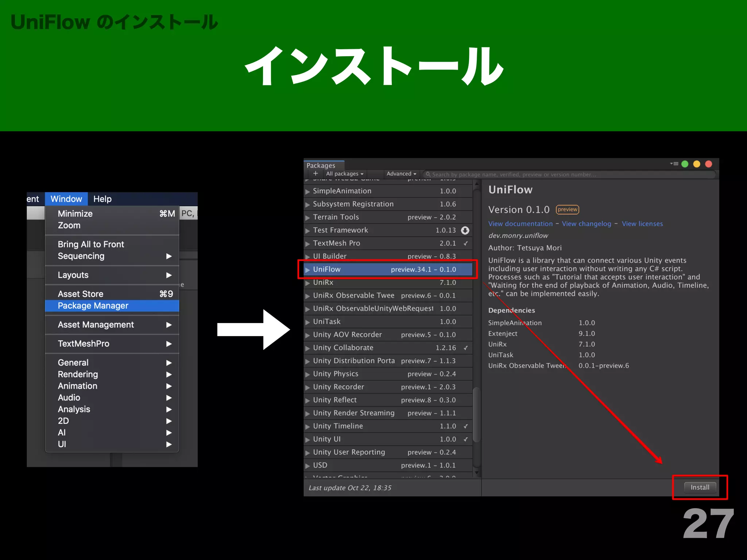Screen dimensions: 747x560
Task: Expand the UniRx package entry arrow
Action: [307, 283]
